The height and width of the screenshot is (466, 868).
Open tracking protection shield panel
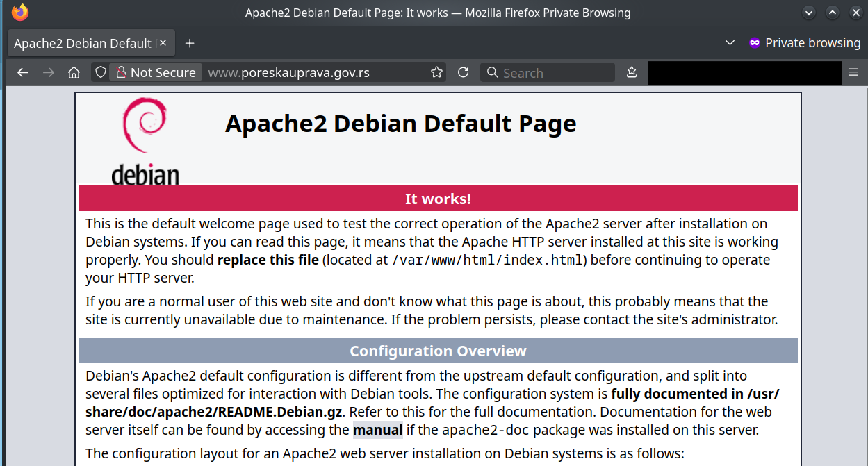[x=101, y=72]
